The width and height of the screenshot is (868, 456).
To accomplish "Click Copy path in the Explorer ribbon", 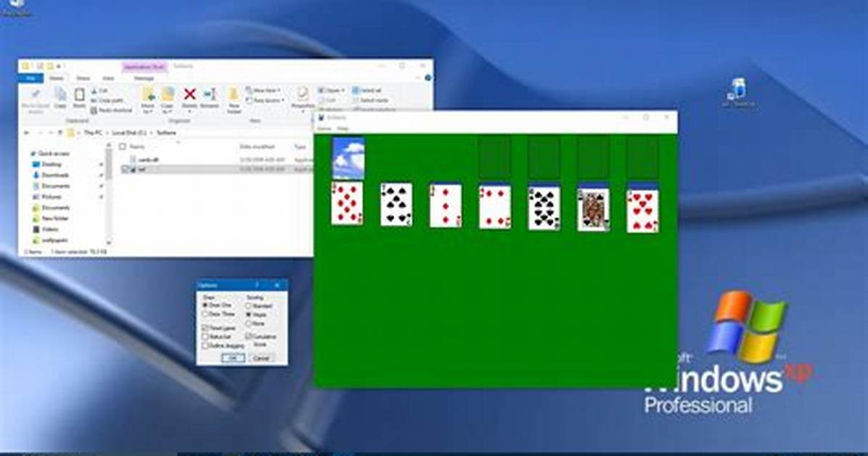I will [107, 100].
